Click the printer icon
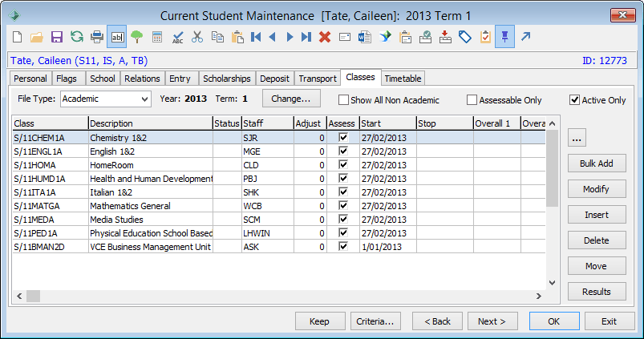The height and width of the screenshot is (339, 644). tap(97, 37)
